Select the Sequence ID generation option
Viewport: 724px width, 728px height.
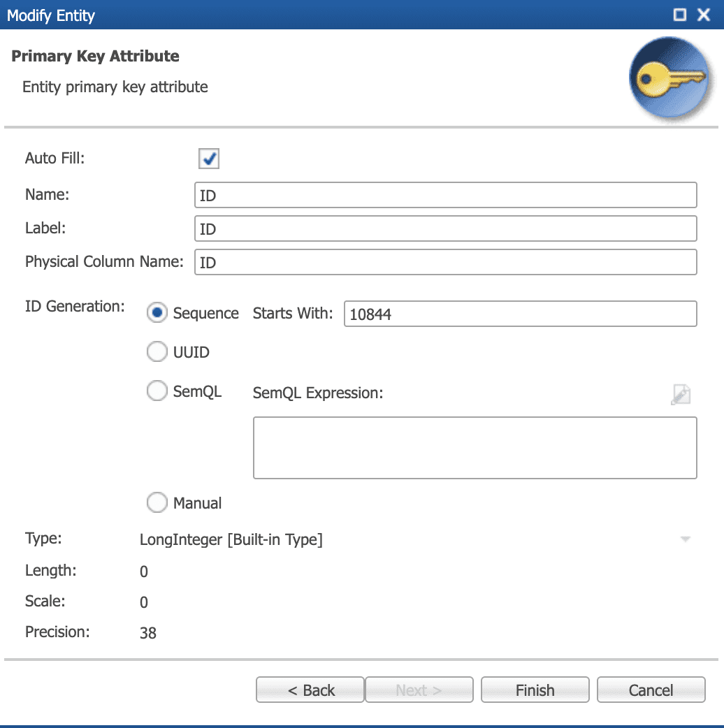click(157, 313)
